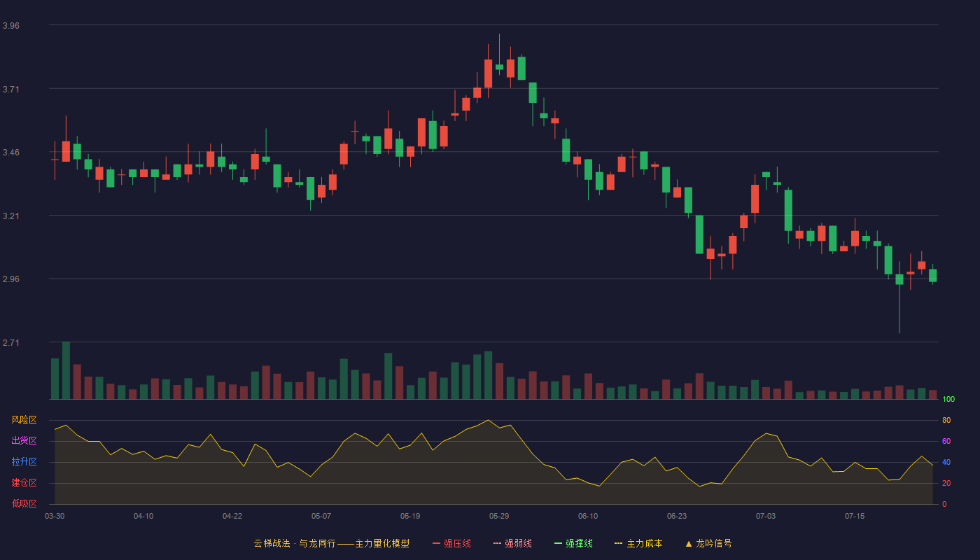Click the 风险区 zone label
This screenshot has height=560, width=980.
(x=24, y=420)
